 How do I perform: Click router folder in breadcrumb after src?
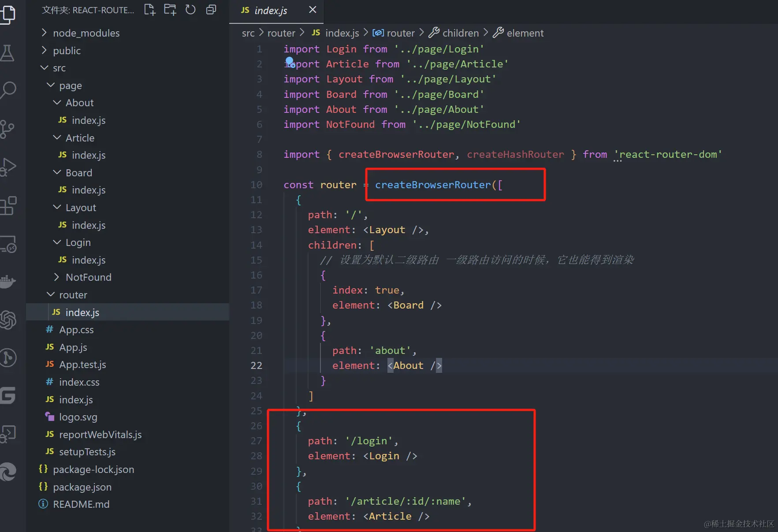(x=281, y=33)
